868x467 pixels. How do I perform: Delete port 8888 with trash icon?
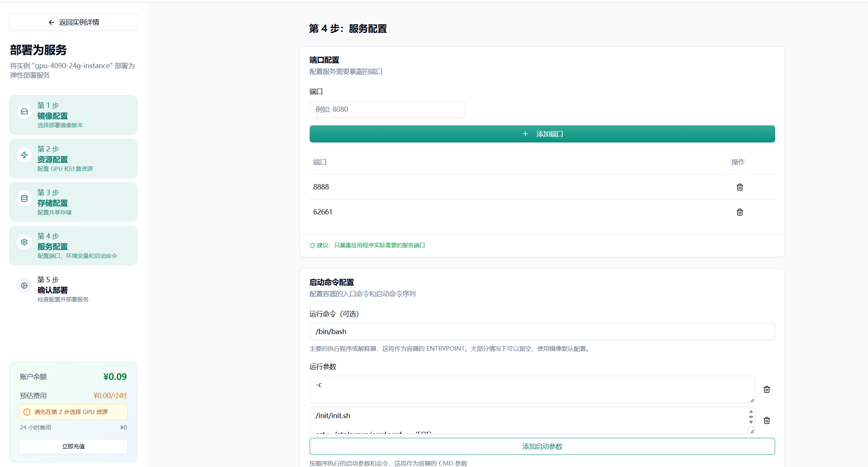(x=740, y=187)
